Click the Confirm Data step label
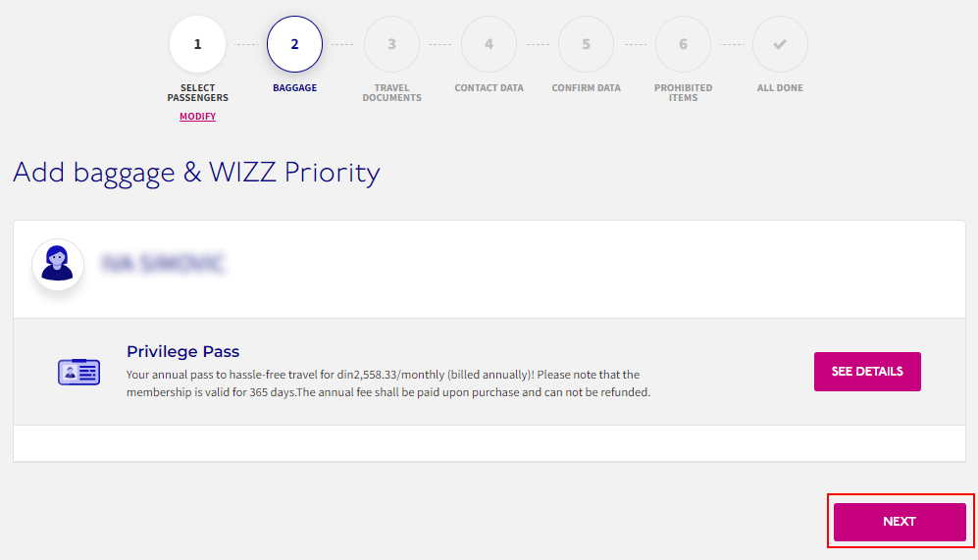The height and width of the screenshot is (560, 978). point(586,88)
